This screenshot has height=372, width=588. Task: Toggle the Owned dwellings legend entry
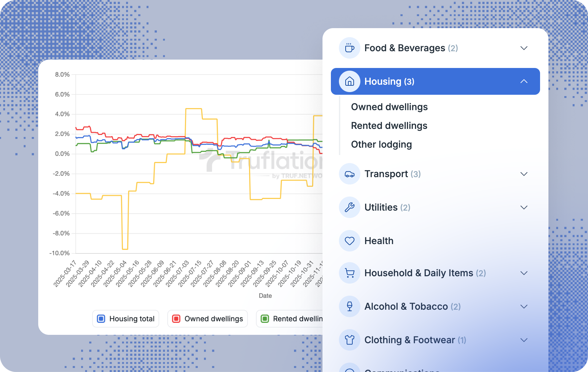point(207,319)
